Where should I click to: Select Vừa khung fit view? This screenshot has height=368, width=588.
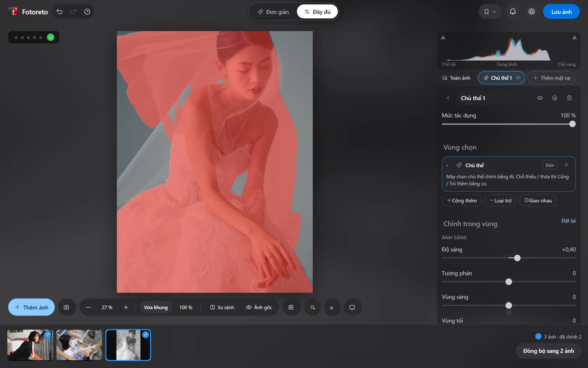pos(156,307)
